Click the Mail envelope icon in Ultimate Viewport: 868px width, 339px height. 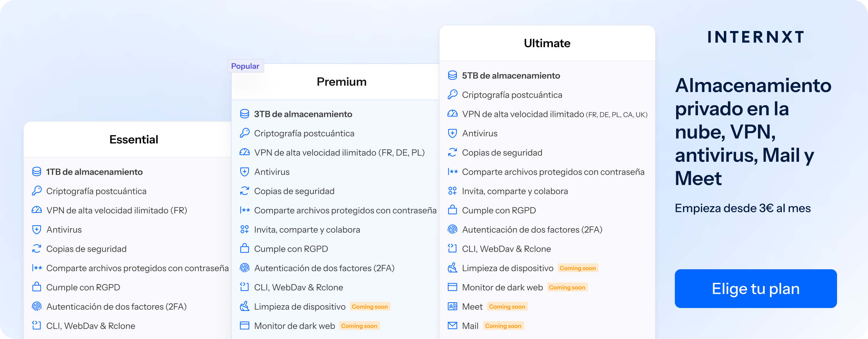point(453,325)
